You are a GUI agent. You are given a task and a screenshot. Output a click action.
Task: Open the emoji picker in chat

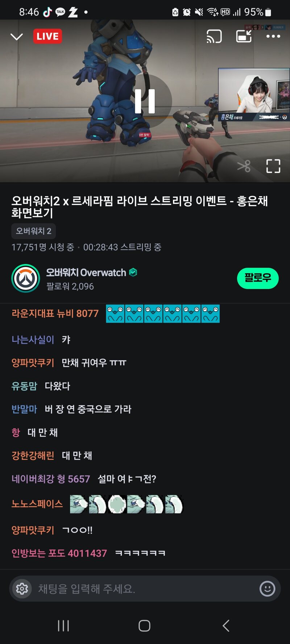(267, 589)
